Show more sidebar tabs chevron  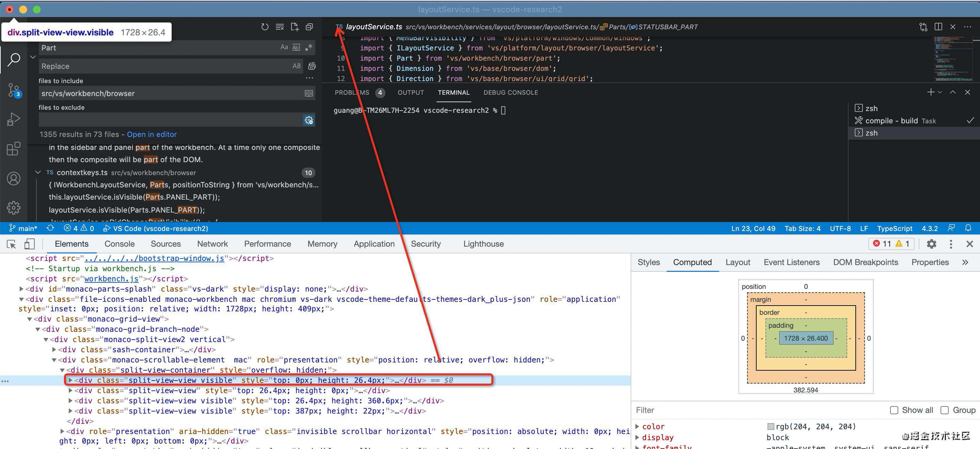[965, 262]
